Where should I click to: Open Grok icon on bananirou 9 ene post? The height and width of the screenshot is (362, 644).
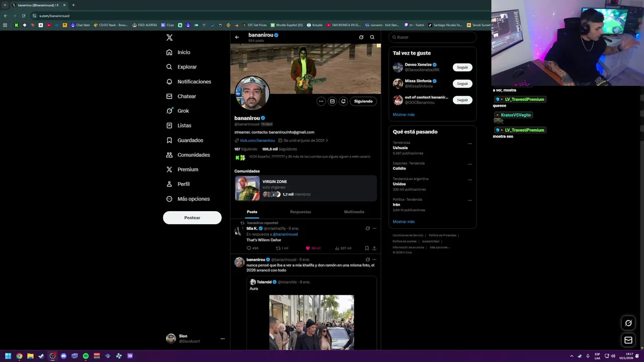(368, 259)
